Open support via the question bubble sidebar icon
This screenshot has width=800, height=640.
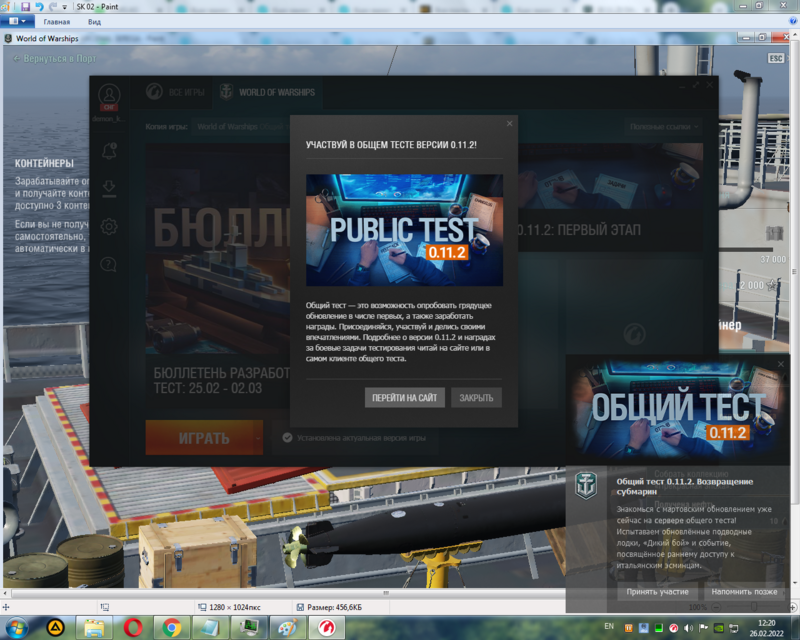click(x=108, y=264)
